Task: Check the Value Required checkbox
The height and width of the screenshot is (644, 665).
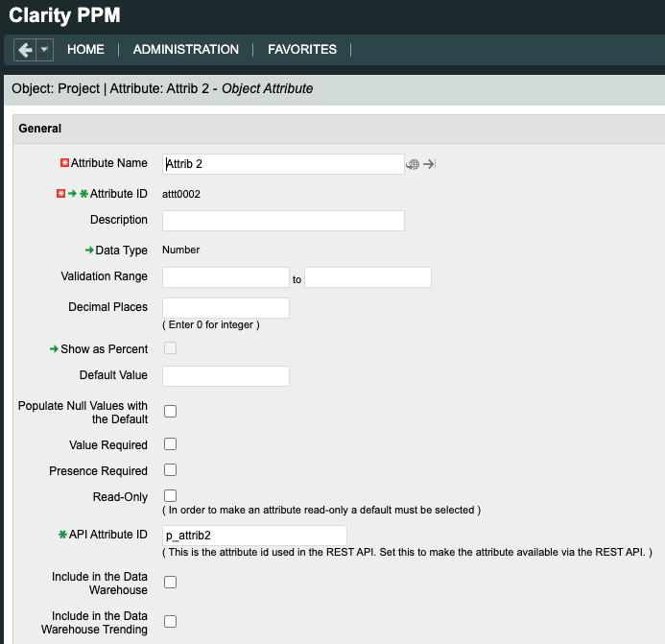Action: click(x=170, y=444)
